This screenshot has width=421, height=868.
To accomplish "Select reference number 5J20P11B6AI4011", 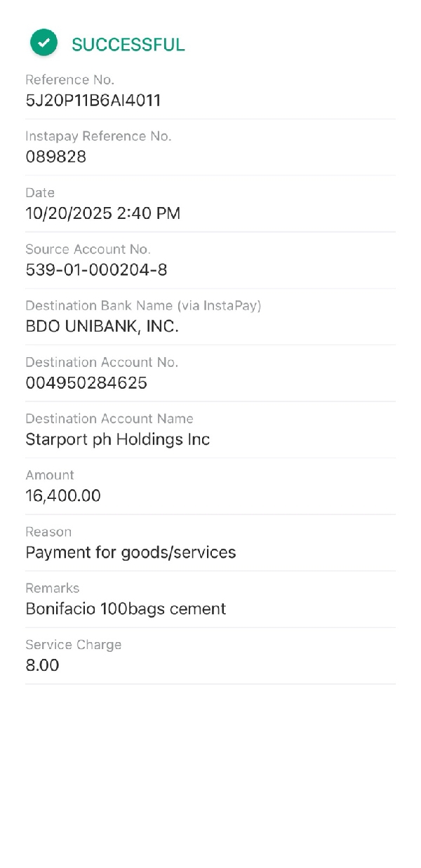I will (x=93, y=100).
